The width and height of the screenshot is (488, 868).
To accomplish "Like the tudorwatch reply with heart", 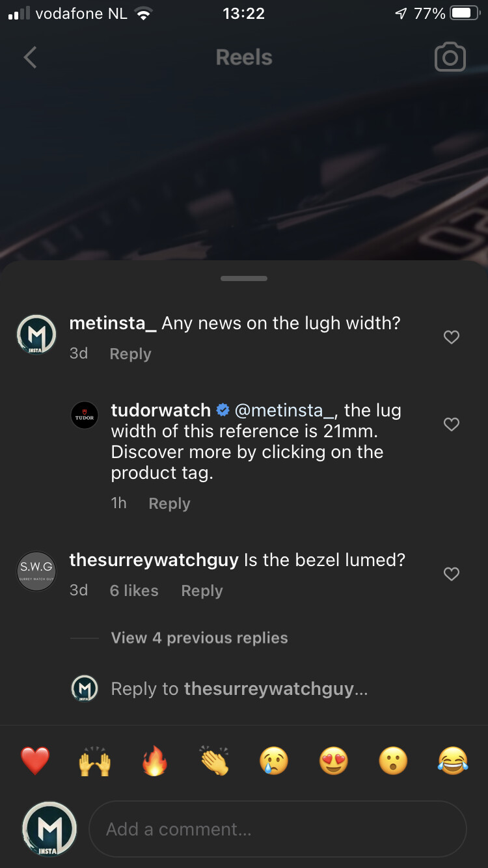I will point(451,424).
